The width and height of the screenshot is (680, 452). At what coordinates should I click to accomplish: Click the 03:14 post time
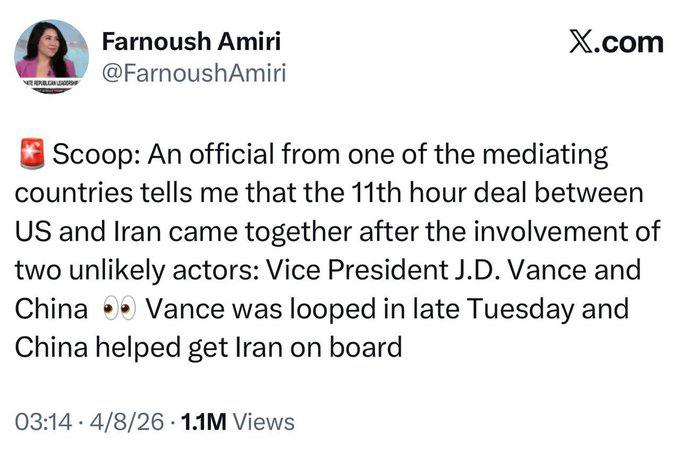[44, 421]
